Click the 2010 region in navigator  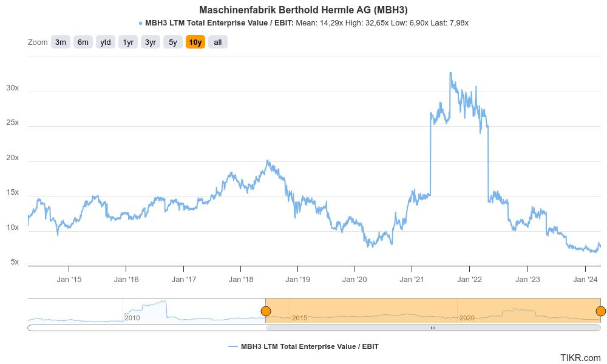pyautogui.click(x=132, y=318)
